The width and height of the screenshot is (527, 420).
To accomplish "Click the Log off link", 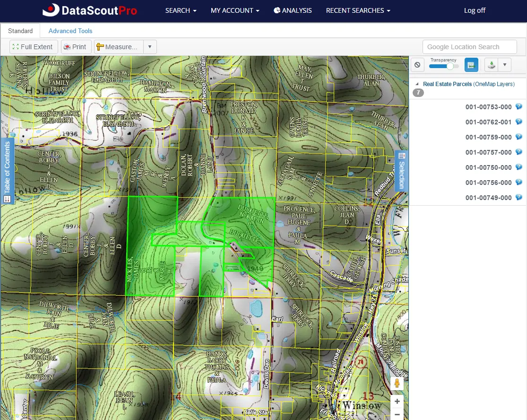I will pos(475,10).
